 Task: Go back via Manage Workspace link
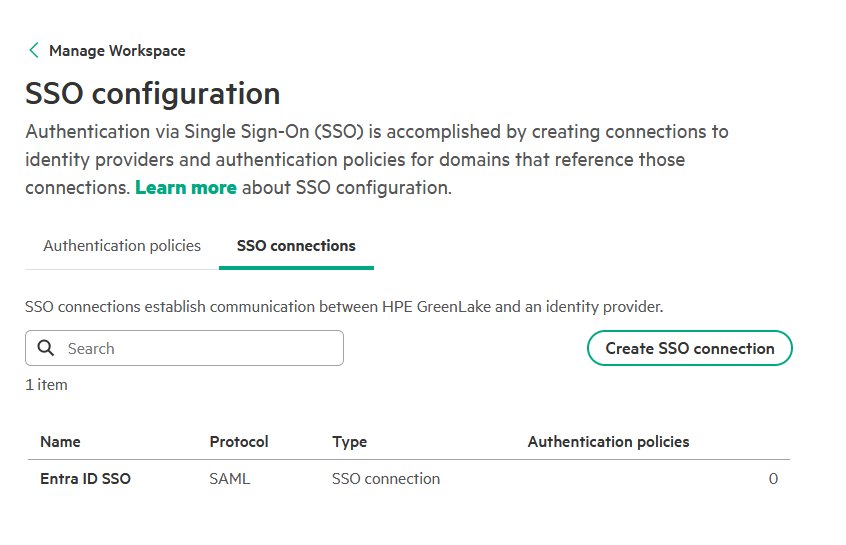pos(116,51)
